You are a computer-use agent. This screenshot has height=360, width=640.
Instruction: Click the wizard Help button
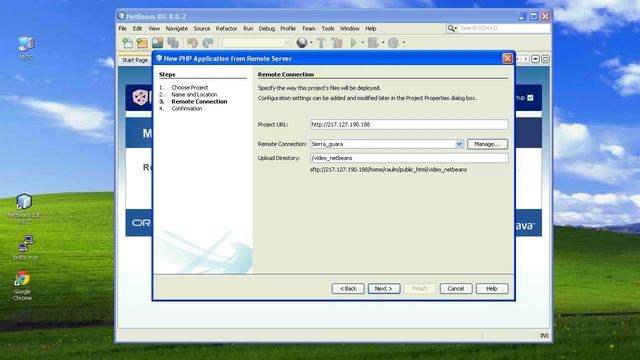click(x=492, y=289)
